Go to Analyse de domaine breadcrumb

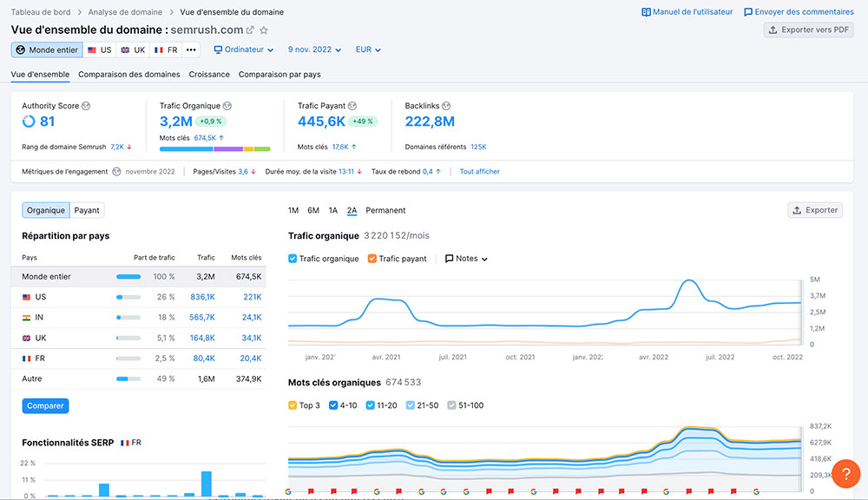click(125, 12)
